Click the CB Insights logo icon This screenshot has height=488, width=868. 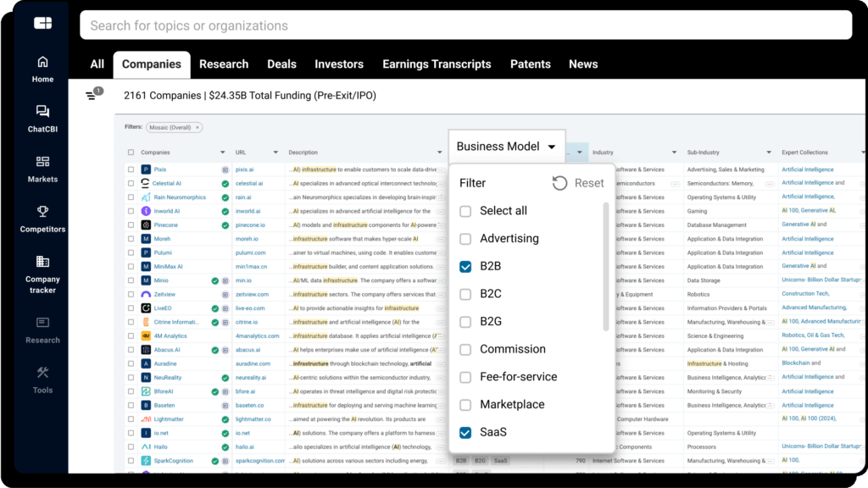tap(42, 24)
